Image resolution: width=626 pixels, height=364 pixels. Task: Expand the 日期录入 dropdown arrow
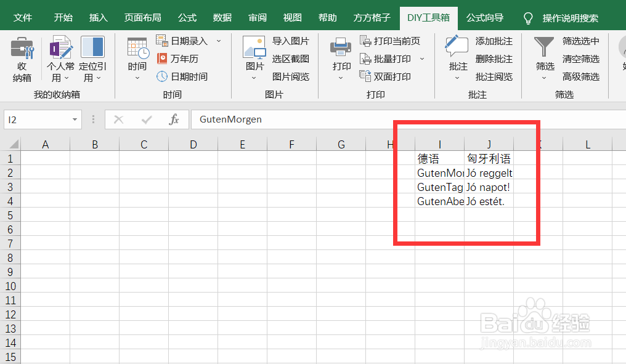click(x=219, y=41)
